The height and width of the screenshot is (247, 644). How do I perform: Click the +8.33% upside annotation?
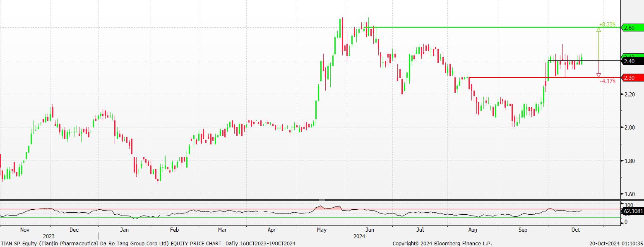point(607,24)
